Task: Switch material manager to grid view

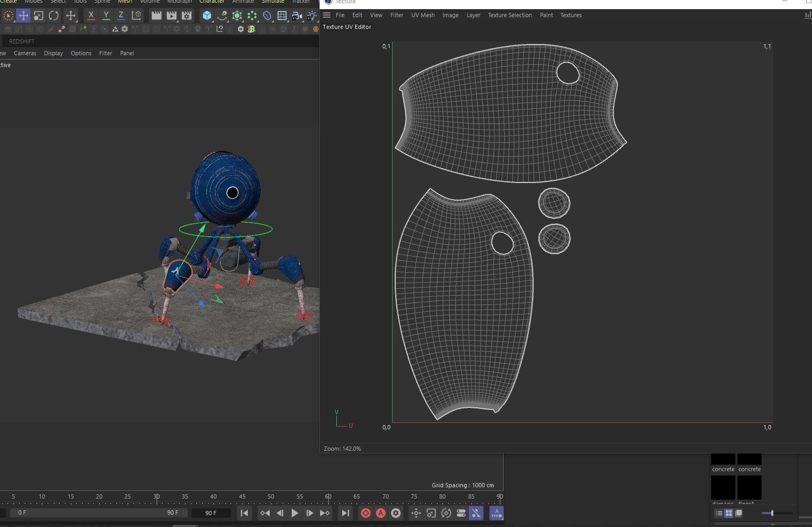Action: pos(728,513)
